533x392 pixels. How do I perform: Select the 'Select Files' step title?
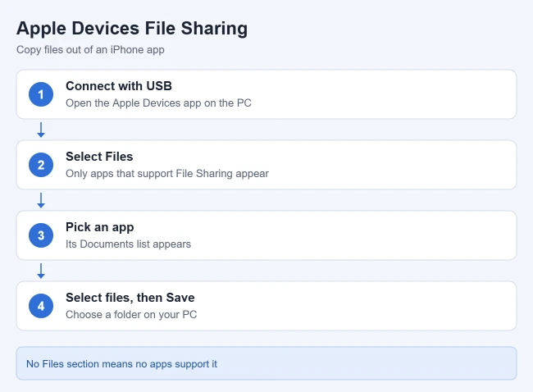point(99,157)
